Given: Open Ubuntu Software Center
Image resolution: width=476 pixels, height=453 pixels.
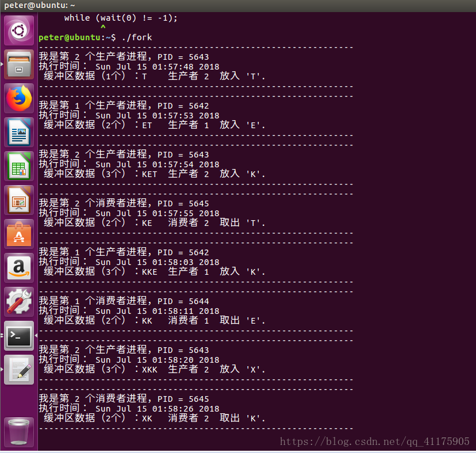Looking at the screenshot, I should point(19,235).
